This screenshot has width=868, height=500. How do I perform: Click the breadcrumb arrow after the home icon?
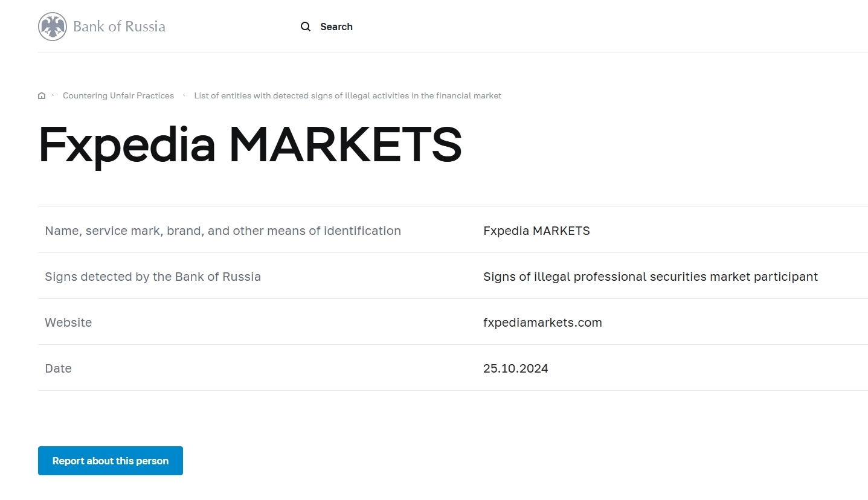pos(53,95)
